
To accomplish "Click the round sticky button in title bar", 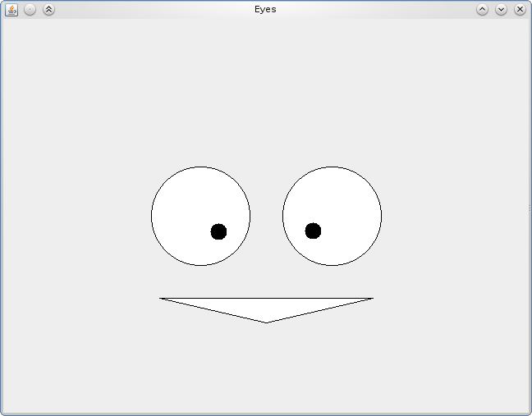I will point(30,10).
